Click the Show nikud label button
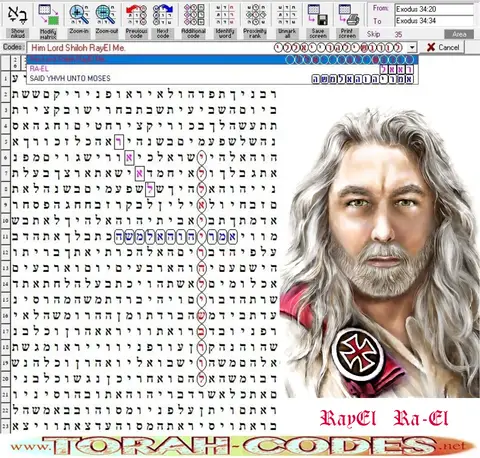This screenshot has height=458, width=480. (x=17, y=33)
